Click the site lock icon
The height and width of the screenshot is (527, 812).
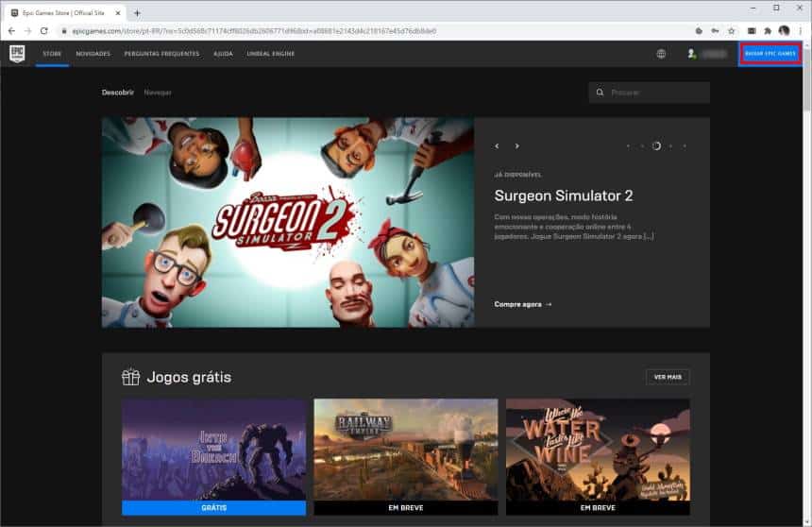pos(64,31)
